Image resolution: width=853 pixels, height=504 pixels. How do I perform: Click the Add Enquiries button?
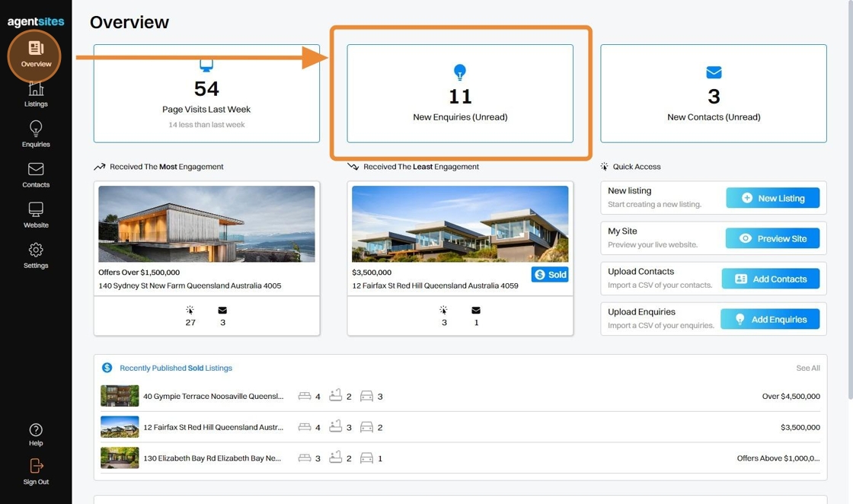tap(770, 319)
